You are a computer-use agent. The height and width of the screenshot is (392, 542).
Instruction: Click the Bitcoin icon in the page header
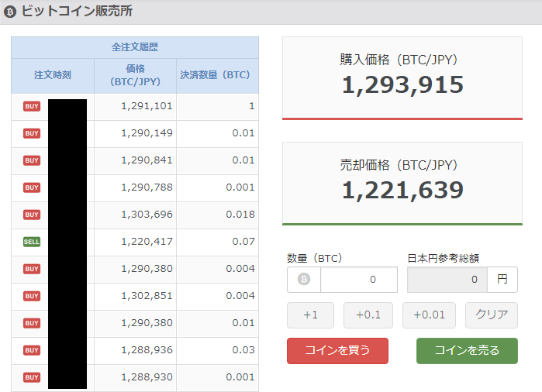[10, 12]
